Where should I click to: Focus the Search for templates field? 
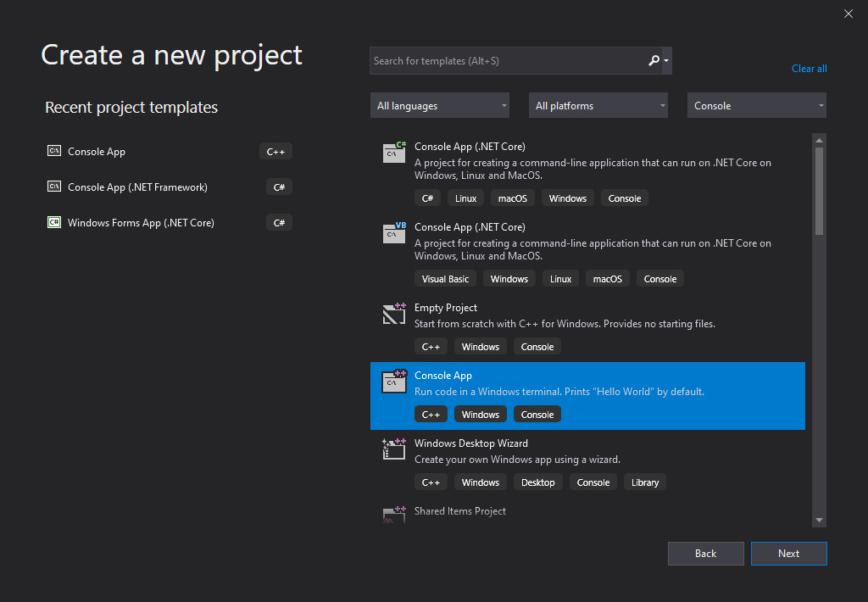507,61
